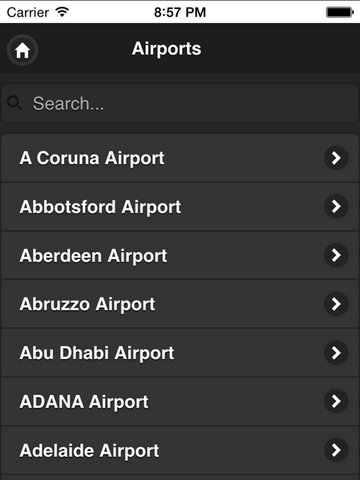Tap the Wi-Fi status icon
360x480 pixels.
tap(62, 12)
